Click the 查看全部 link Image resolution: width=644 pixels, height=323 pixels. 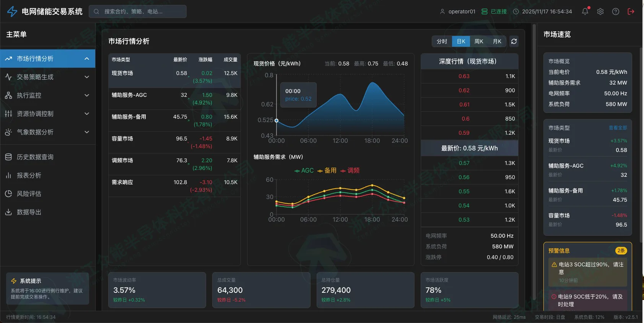tap(618, 128)
